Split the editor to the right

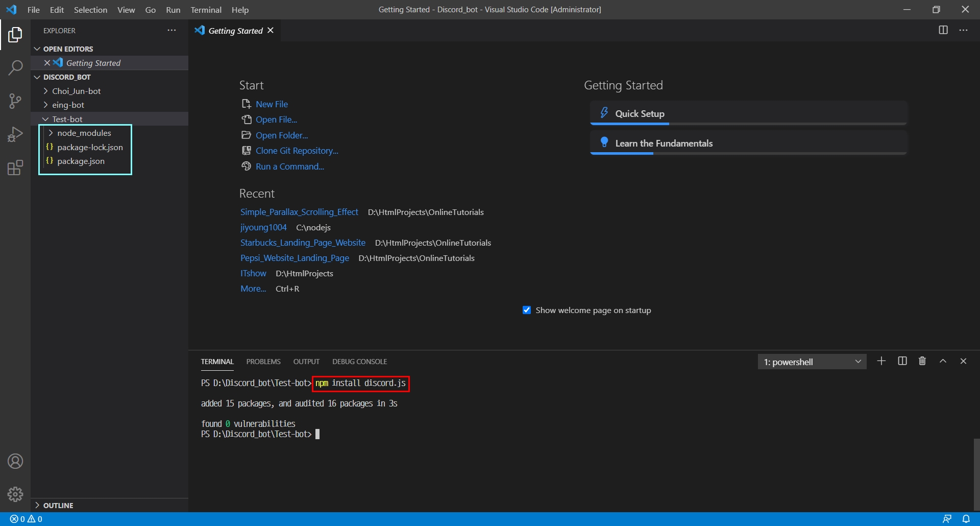point(943,30)
